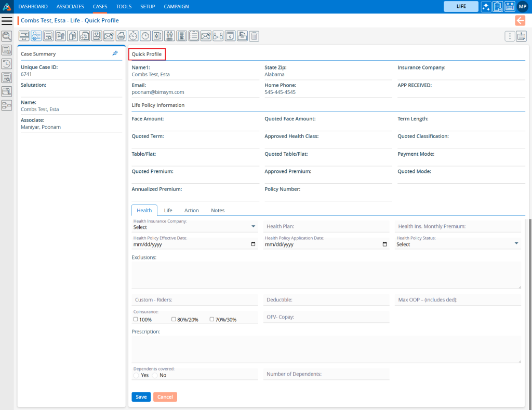Screen dimensions: 532x410
Task: Open the ASSOCIATES menu
Action: pyautogui.click(x=70, y=7)
